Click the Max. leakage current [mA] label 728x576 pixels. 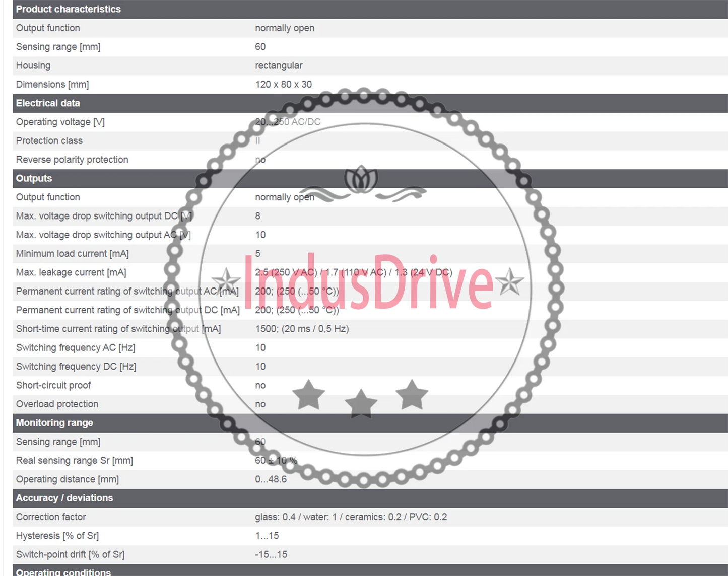(71, 272)
